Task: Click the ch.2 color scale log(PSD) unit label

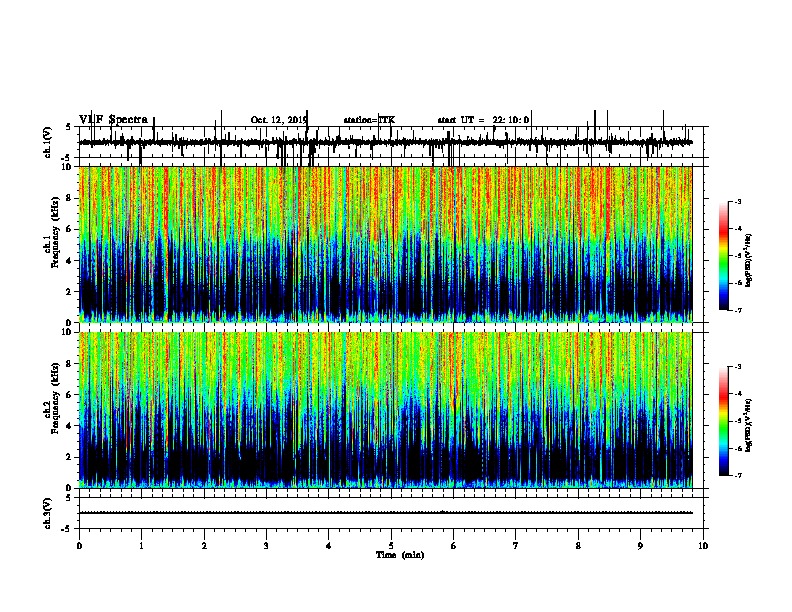Action: (750, 425)
